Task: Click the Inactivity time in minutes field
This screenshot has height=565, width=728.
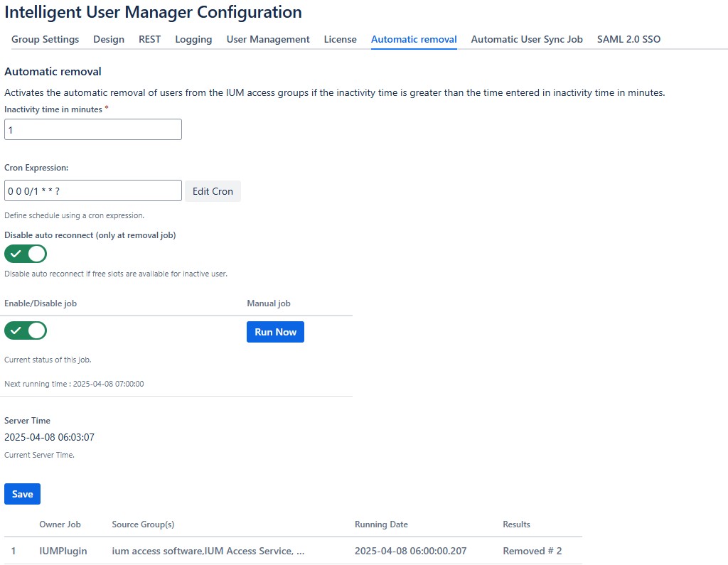Action: click(x=93, y=129)
